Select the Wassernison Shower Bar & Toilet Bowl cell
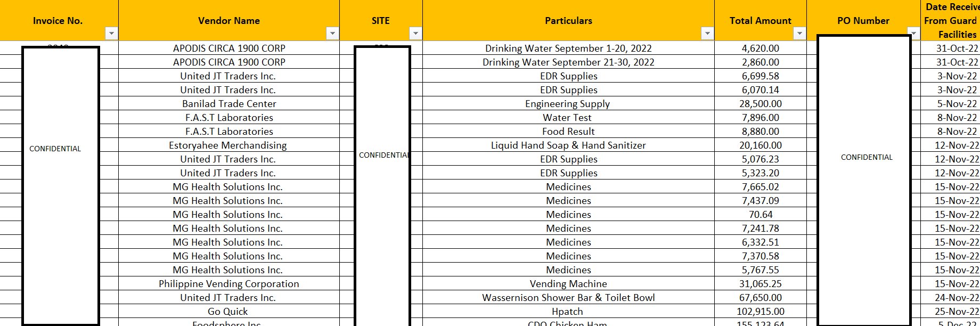This screenshot has height=326, width=980. point(568,298)
